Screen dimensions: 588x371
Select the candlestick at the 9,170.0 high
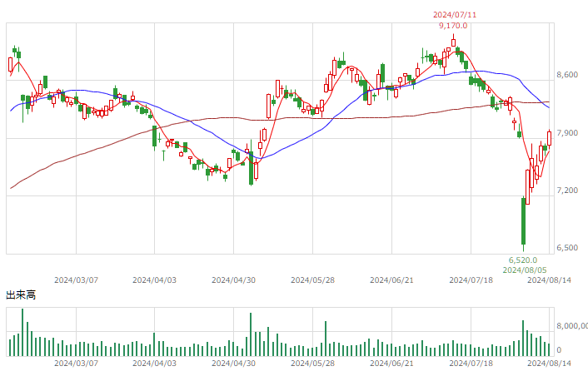click(453, 41)
